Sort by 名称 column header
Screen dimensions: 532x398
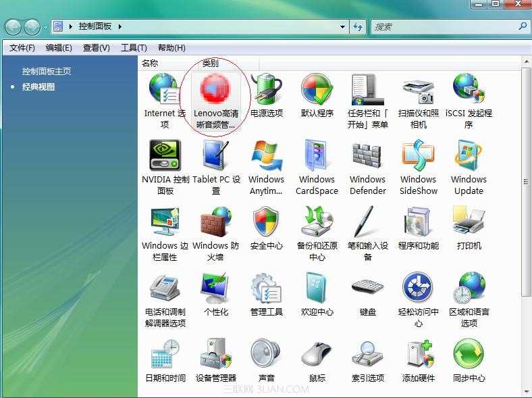pos(150,63)
